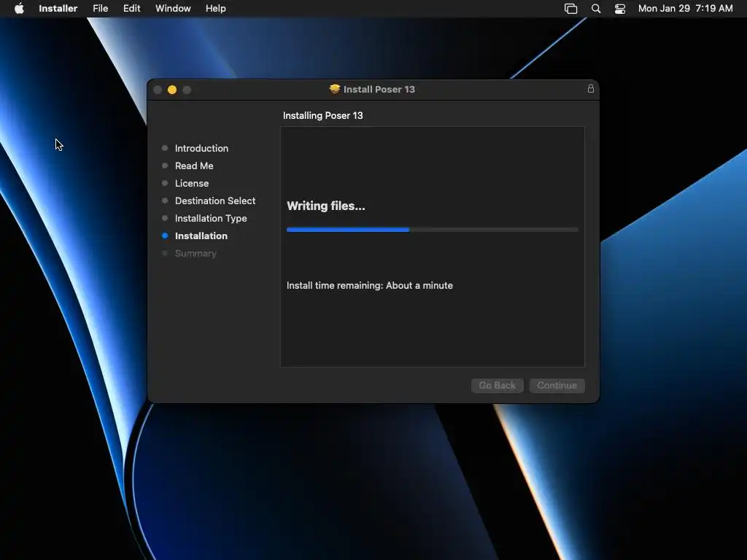Click the lock icon in installer title bar

(x=590, y=88)
